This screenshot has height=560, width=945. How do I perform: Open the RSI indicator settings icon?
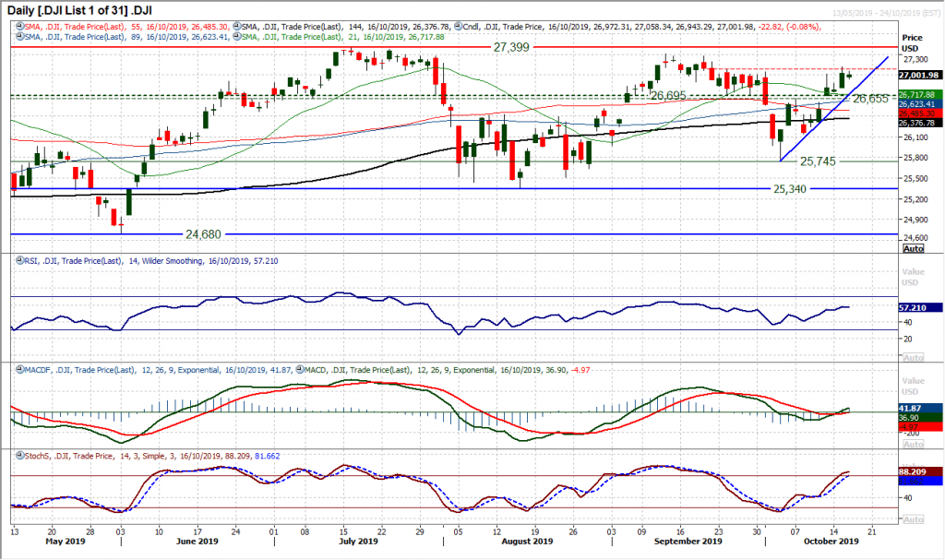(x=18, y=260)
